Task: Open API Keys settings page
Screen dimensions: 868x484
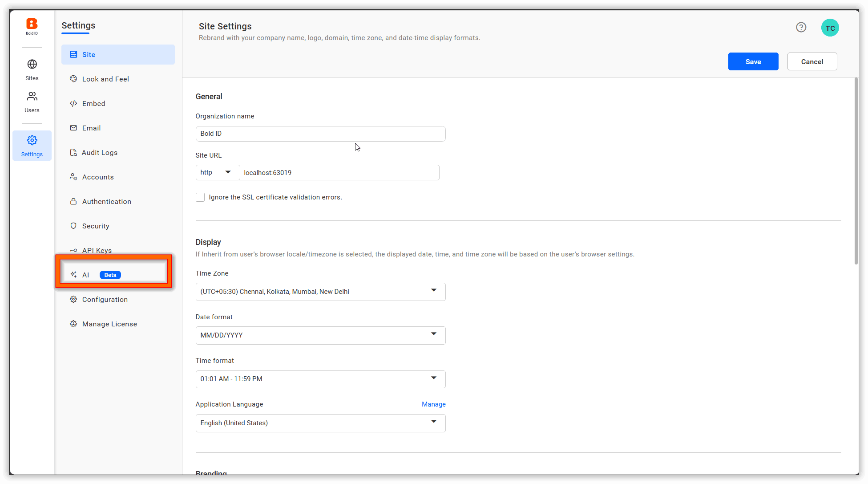Action: click(x=118, y=249)
